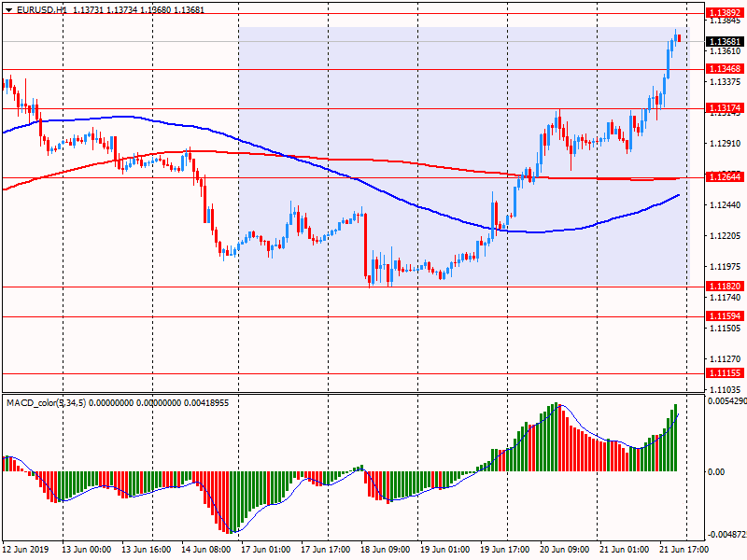Click the 1.12205 price scale value
Viewport: 747px width, 560px height.
point(726,236)
